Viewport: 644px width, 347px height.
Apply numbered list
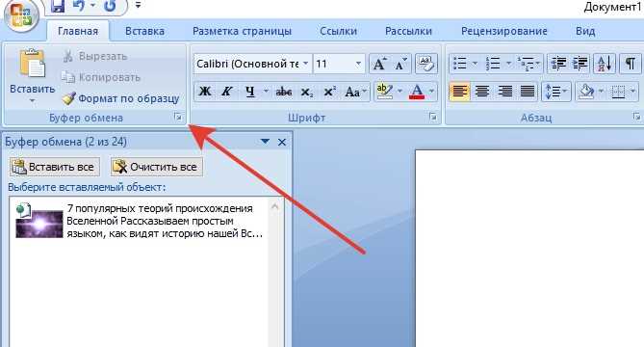(493, 64)
